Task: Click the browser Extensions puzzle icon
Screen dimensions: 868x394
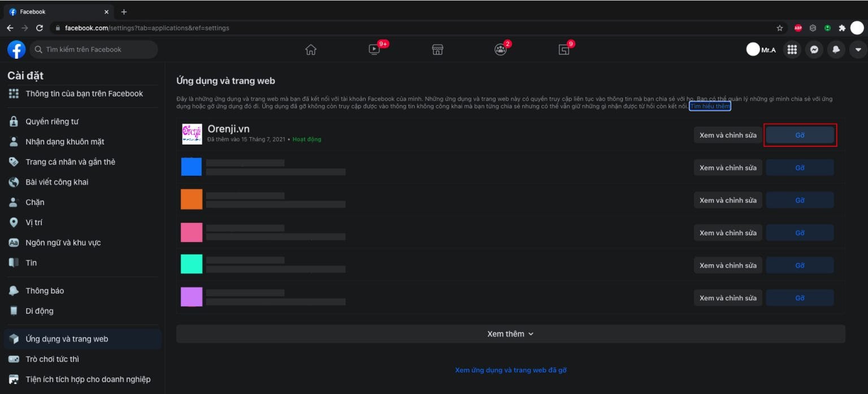Action: pyautogui.click(x=842, y=28)
